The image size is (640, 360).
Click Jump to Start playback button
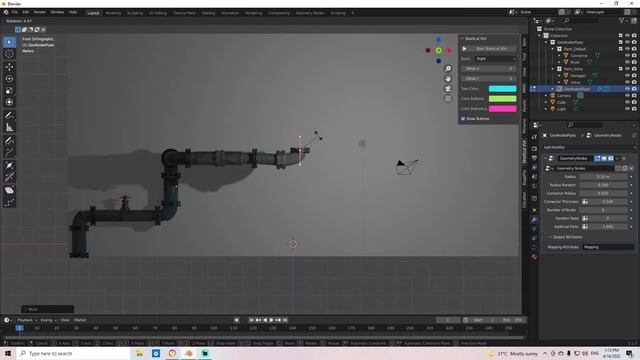point(251,320)
